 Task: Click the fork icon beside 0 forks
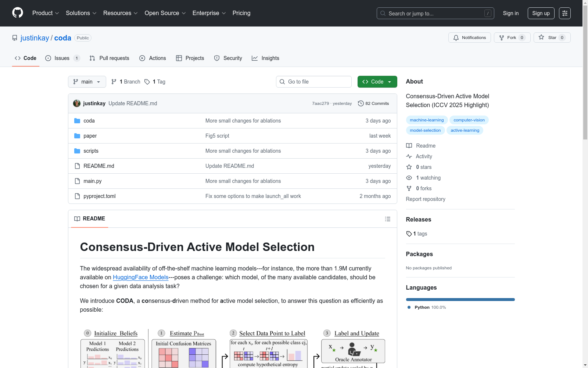(x=409, y=188)
